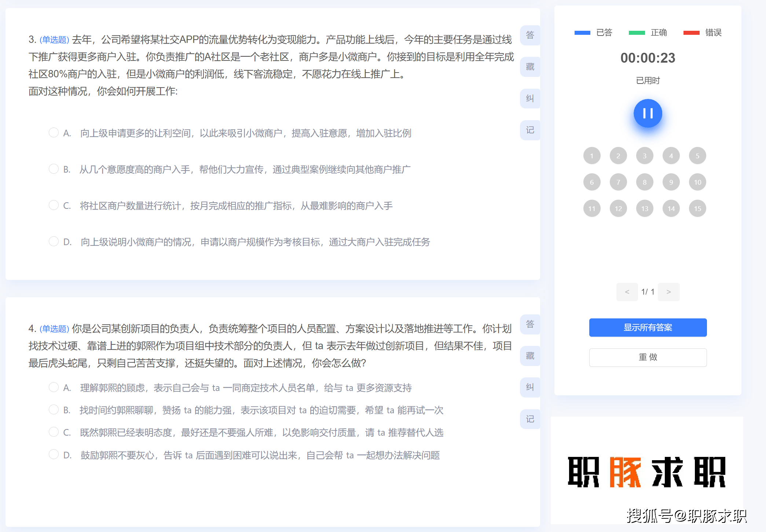
Task: Click the 答 answer tab for question 4
Action: (x=530, y=324)
